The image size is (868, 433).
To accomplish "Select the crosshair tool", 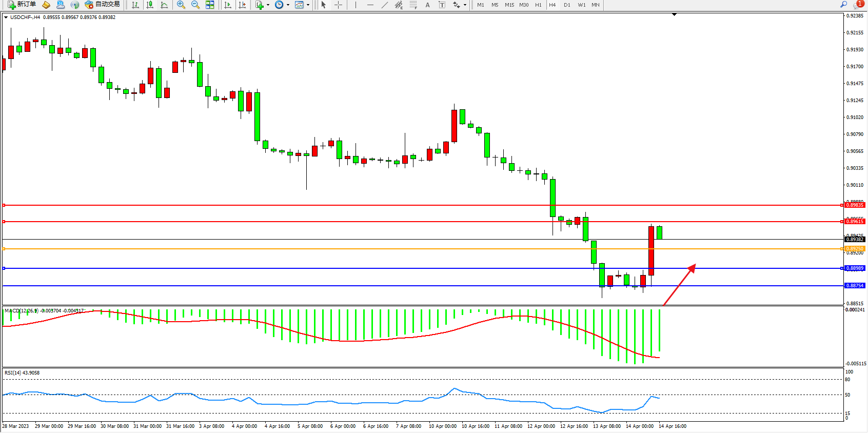I will pyautogui.click(x=339, y=5).
